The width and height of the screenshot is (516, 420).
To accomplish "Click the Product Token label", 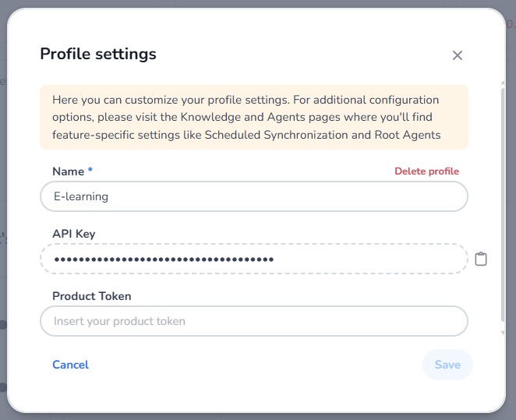I will (92, 296).
